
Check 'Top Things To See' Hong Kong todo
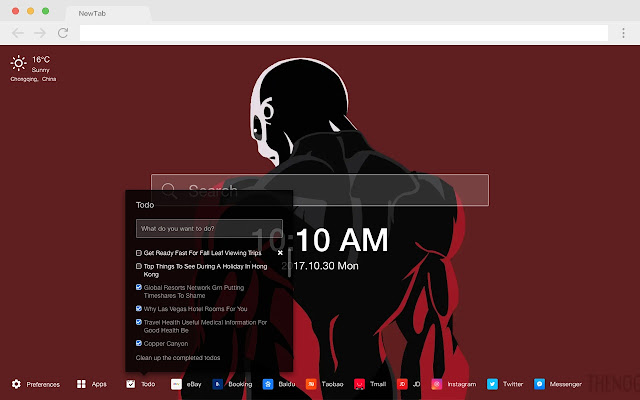pos(139,266)
